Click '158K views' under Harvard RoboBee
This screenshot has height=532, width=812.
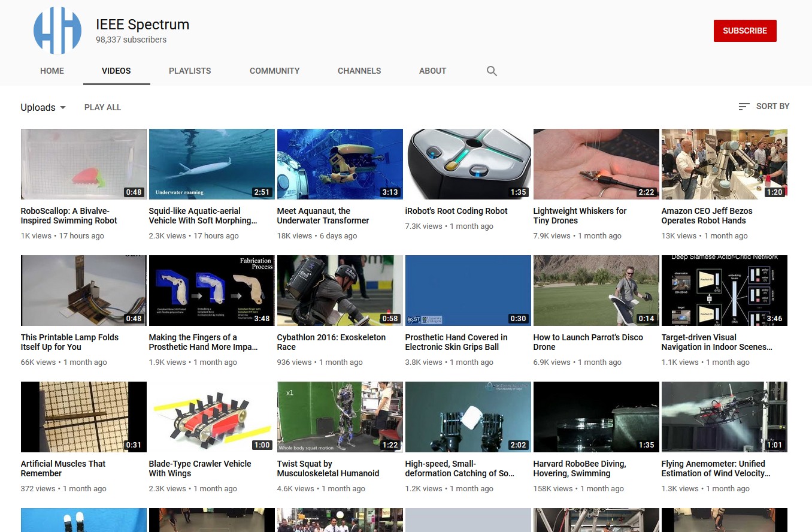553,489
